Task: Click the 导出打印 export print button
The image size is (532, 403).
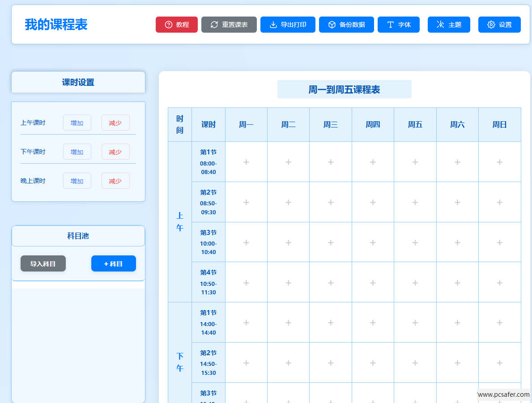Action: [x=288, y=25]
